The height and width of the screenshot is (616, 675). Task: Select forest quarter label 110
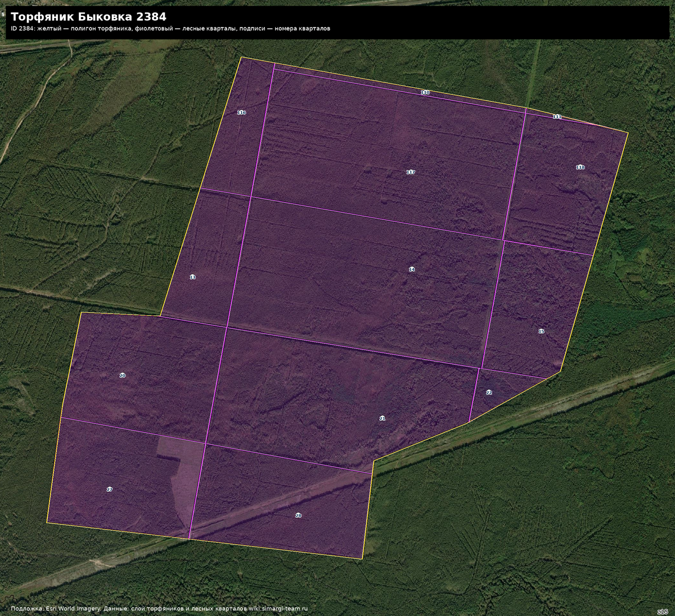pos(425,93)
